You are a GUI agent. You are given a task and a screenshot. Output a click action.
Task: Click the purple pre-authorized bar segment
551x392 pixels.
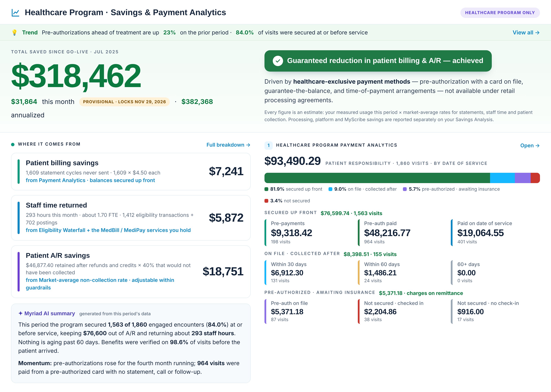pyautogui.click(x=523, y=178)
